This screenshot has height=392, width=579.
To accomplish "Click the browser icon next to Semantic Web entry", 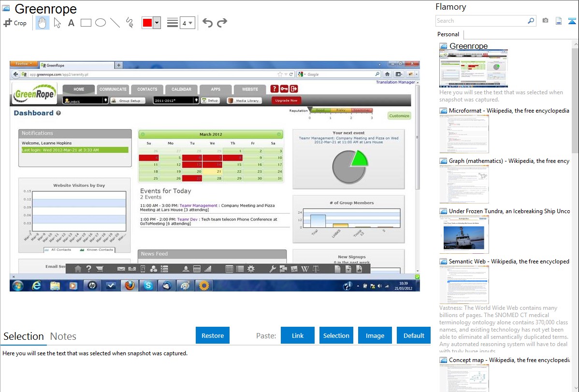I will click(x=443, y=261).
